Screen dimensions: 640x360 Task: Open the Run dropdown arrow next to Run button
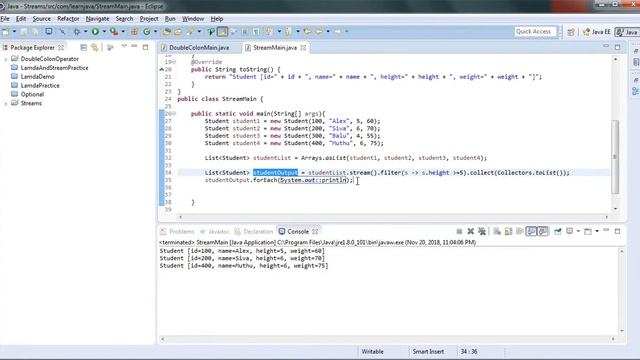pos(104,31)
